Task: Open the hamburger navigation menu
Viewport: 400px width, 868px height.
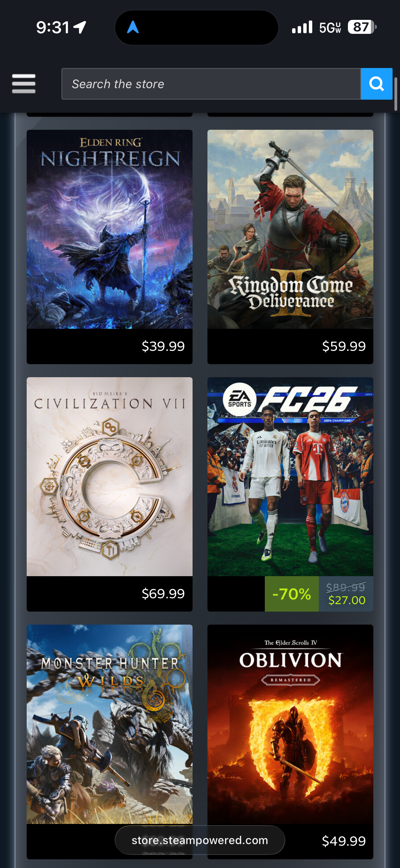Action: pos(24,84)
